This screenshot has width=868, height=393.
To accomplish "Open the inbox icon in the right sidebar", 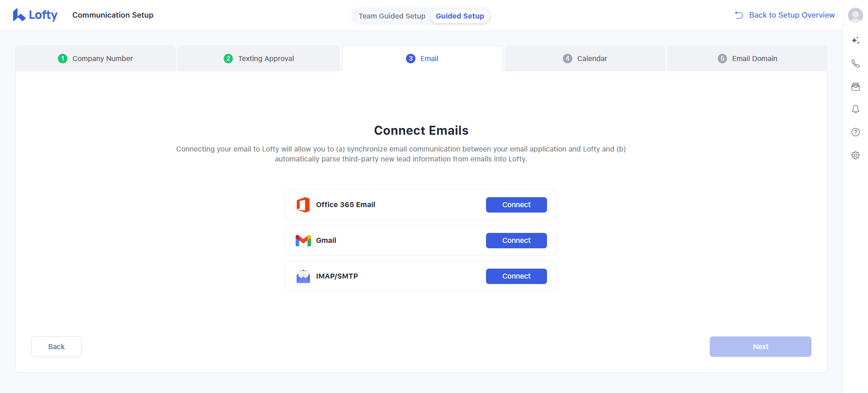I will pyautogui.click(x=855, y=86).
